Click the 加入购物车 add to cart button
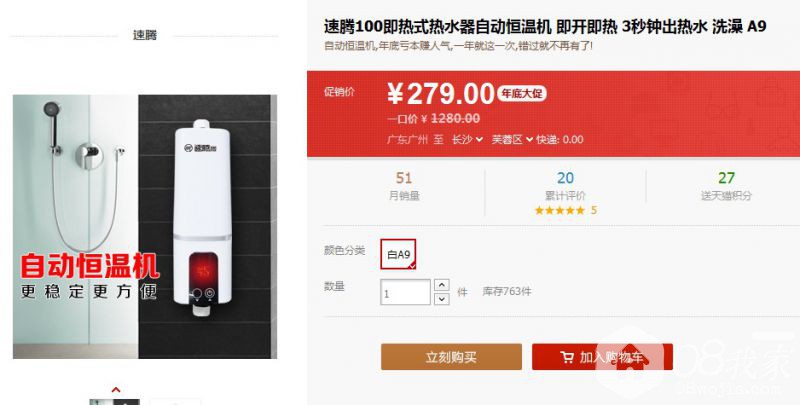The image size is (800, 405). pyautogui.click(x=602, y=357)
